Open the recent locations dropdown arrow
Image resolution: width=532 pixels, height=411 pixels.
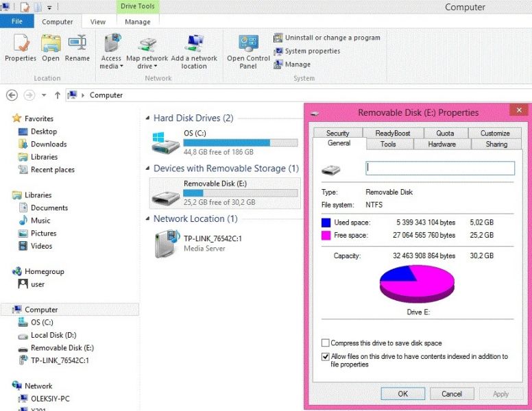[x=44, y=95]
